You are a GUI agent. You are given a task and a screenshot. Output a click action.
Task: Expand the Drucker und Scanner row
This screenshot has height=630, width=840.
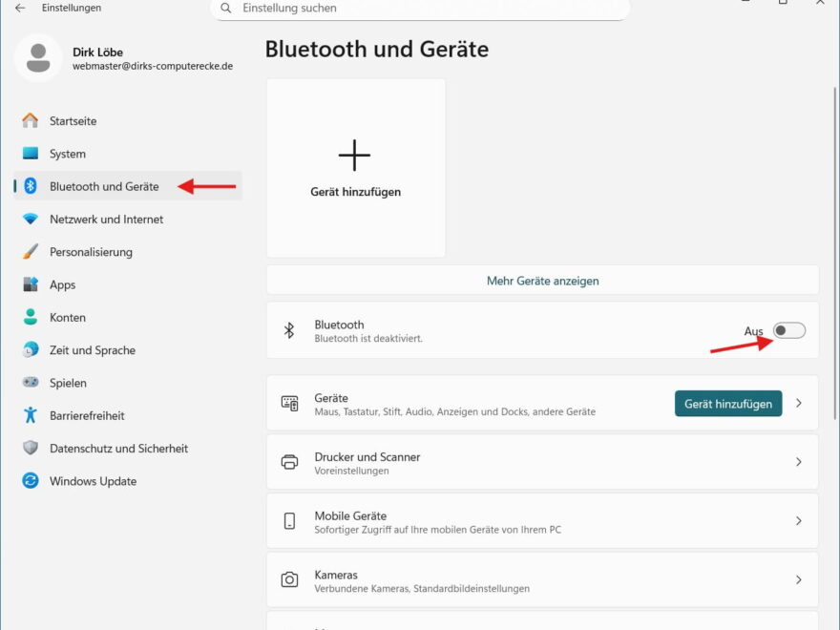(799, 462)
